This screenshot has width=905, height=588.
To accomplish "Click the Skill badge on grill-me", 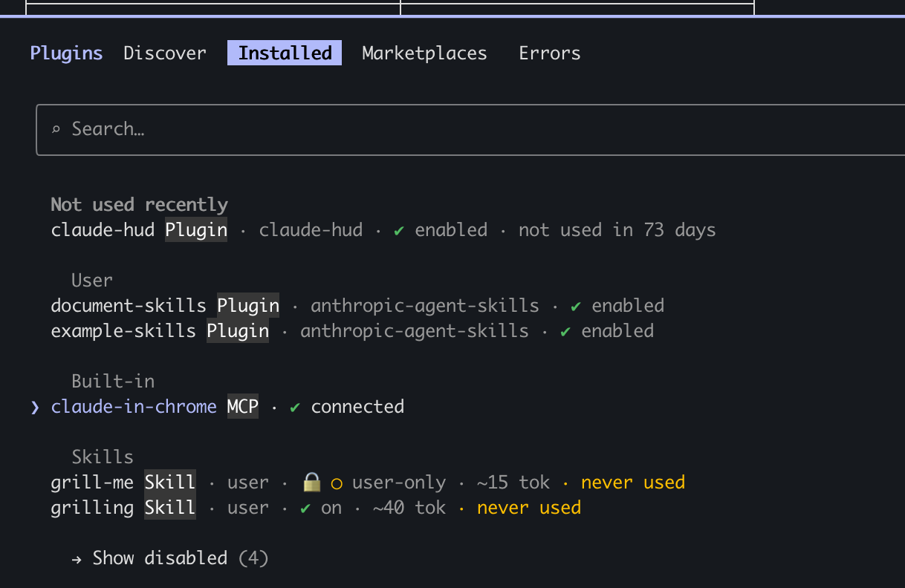I will [x=170, y=483].
